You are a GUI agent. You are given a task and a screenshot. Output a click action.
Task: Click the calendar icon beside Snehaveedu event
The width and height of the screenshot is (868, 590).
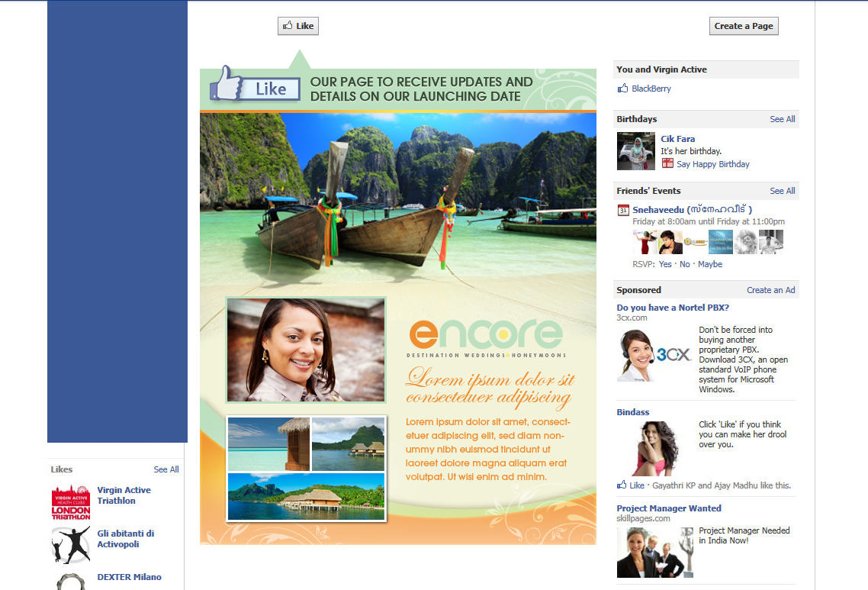[622, 210]
